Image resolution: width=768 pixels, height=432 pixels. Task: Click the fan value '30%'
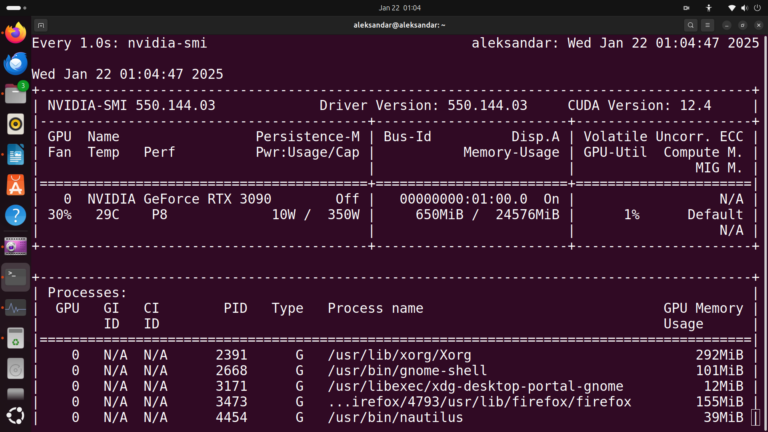59,215
